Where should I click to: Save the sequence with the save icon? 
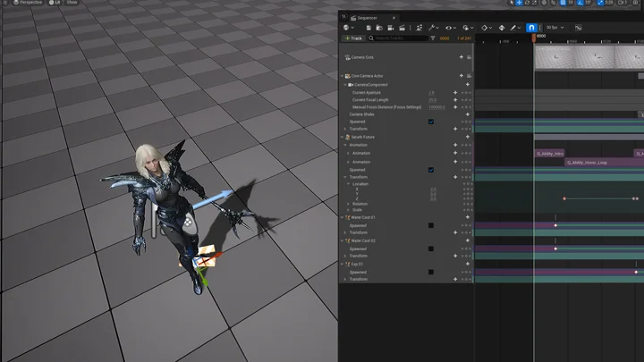(x=369, y=28)
